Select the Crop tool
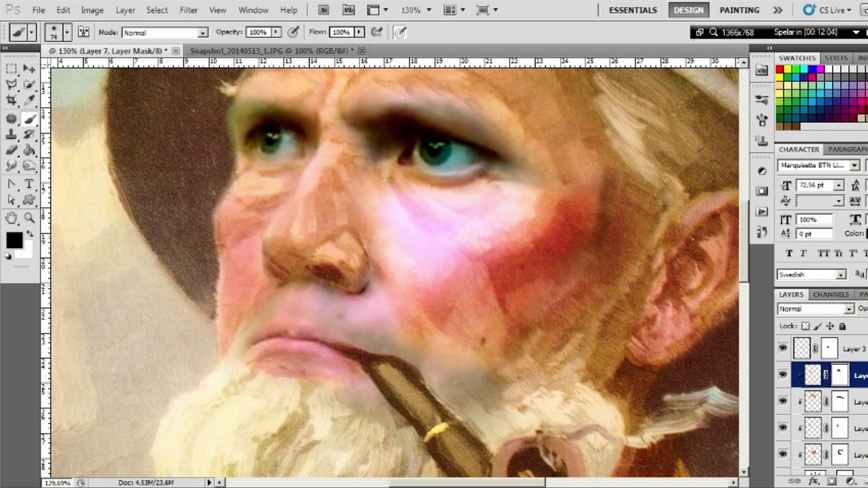This screenshot has width=868, height=488. pyautogui.click(x=12, y=100)
